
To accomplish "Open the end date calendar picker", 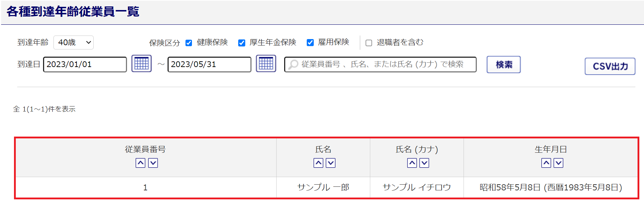I will tap(266, 64).
